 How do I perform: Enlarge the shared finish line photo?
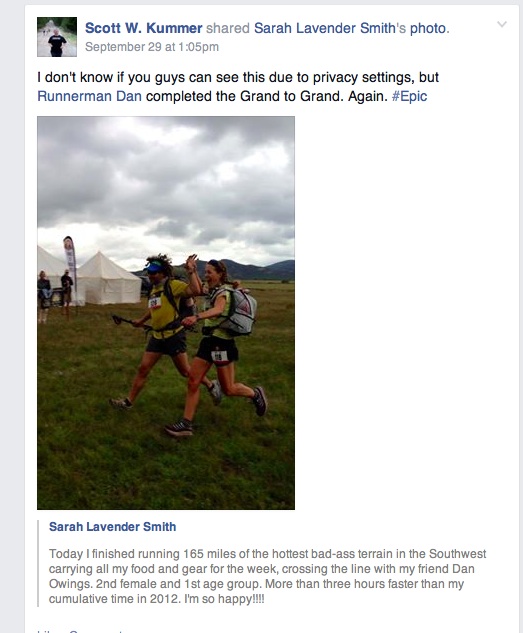pyautogui.click(x=166, y=313)
